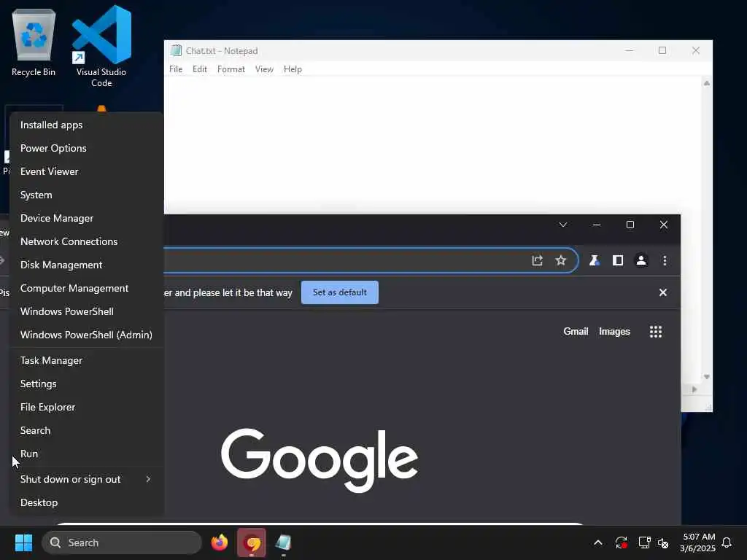Open Notepad Help menu
Screen dimensions: 747x560
click(x=293, y=69)
